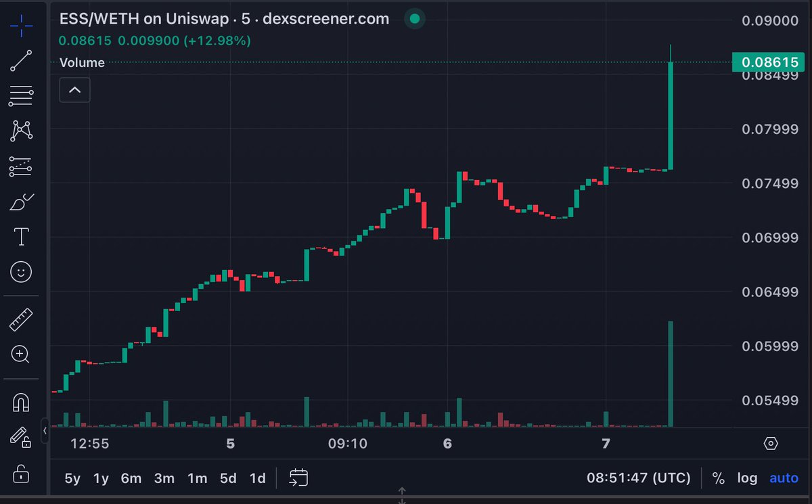This screenshot has height=504, width=812.
Task: Collapse the indicator legend chevron button
Action: [x=74, y=89]
